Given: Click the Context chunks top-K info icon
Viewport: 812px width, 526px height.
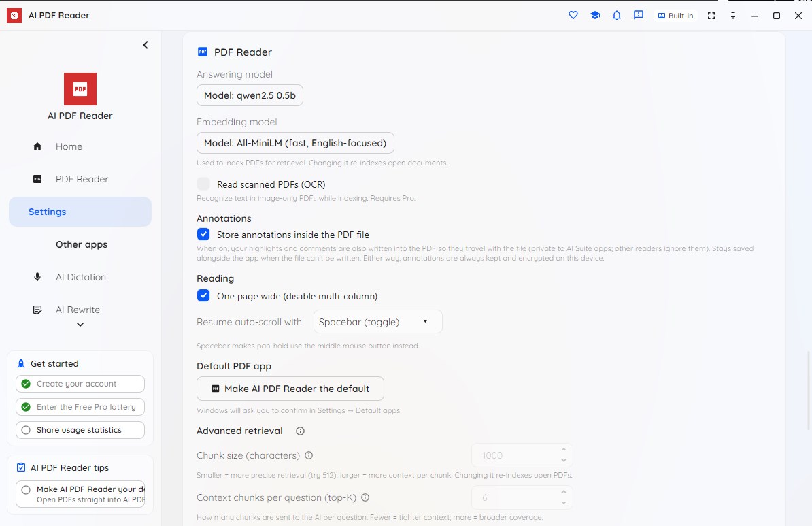Looking at the screenshot, I should 365,497.
